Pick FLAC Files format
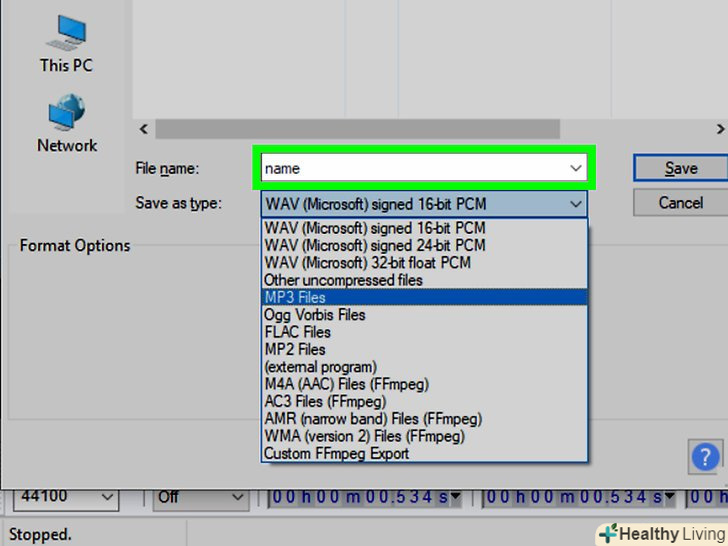 [424, 332]
